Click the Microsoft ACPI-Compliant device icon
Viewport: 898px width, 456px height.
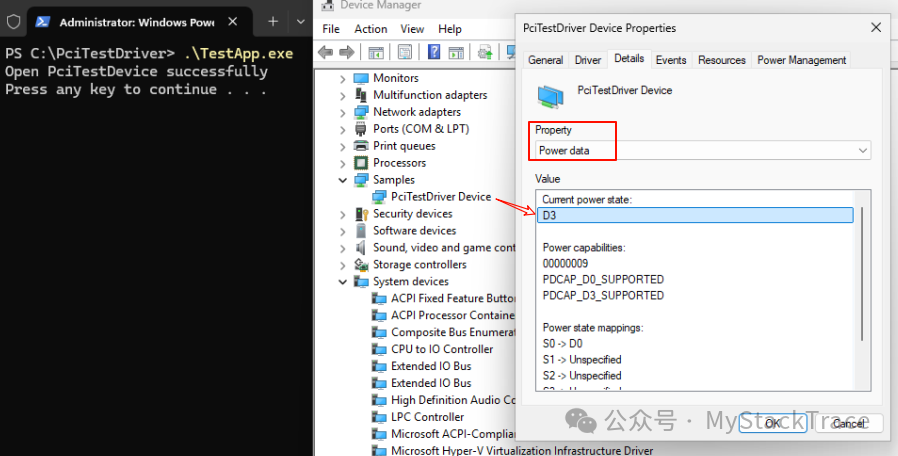click(379, 434)
